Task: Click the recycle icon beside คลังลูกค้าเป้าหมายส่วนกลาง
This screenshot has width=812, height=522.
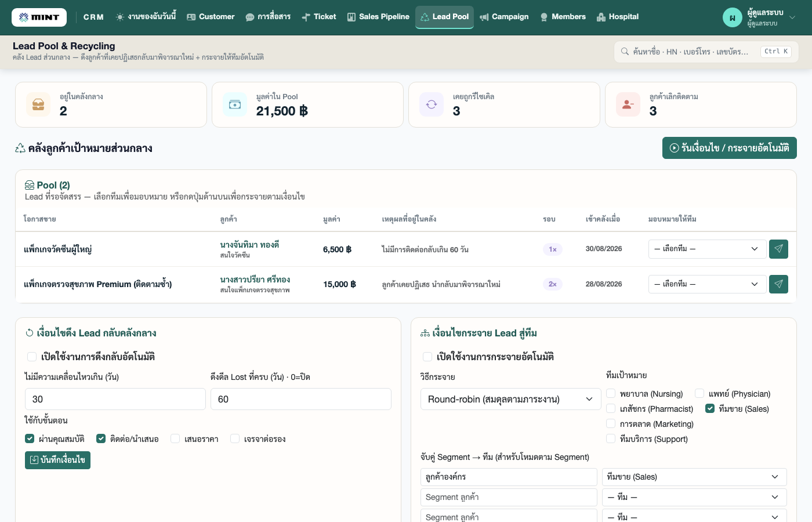Action: [20, 148]
